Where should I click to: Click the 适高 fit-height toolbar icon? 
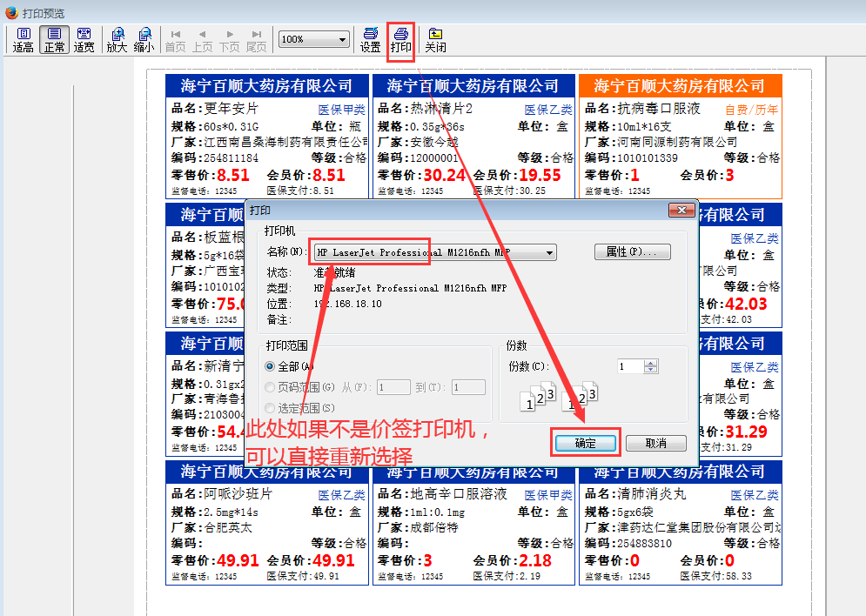click(23, 40)
